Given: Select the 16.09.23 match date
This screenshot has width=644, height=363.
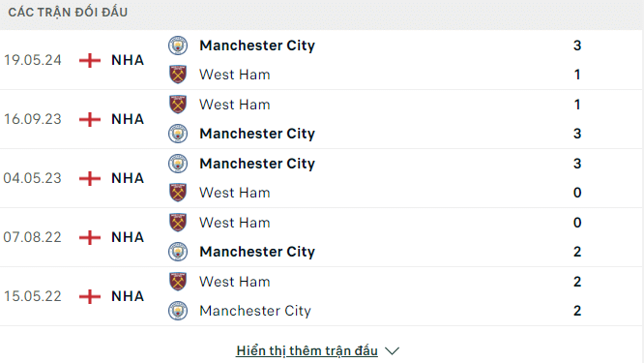Looking at the screenshot, I should click(33, 119).
